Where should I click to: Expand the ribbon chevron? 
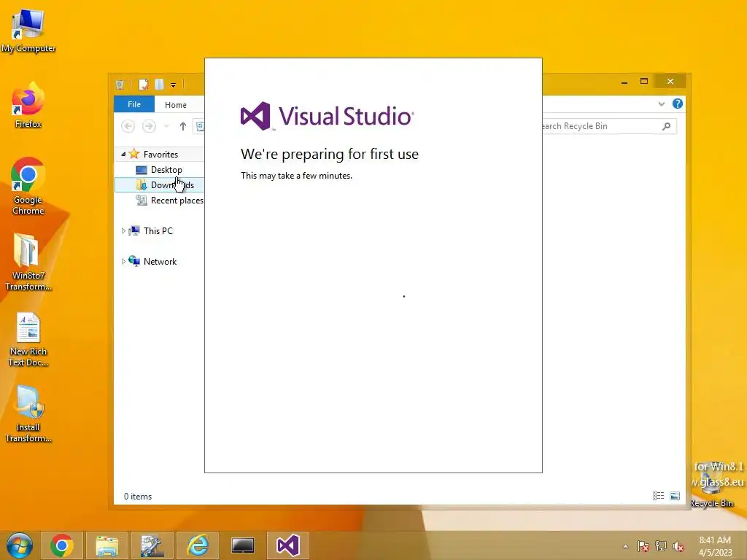[x=661, y=104]
